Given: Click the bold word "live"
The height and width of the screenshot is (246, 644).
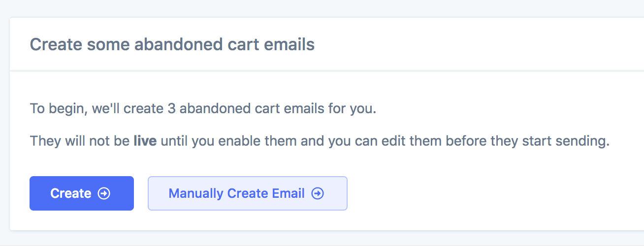Looking at the screenshot, I should (x=145, y=141).
